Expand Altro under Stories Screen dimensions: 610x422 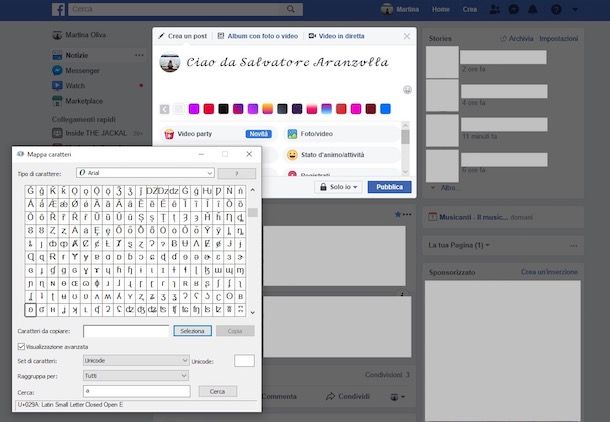(x=443, y=188)
